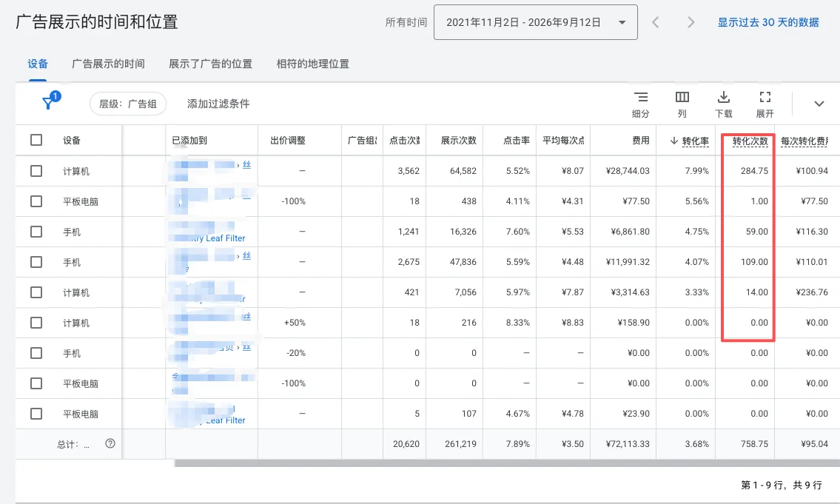The image size is (840, 504).
Task: Switch to the 相符的地理位置 tab
Action: pyautogui.click(x=313, y=64)
